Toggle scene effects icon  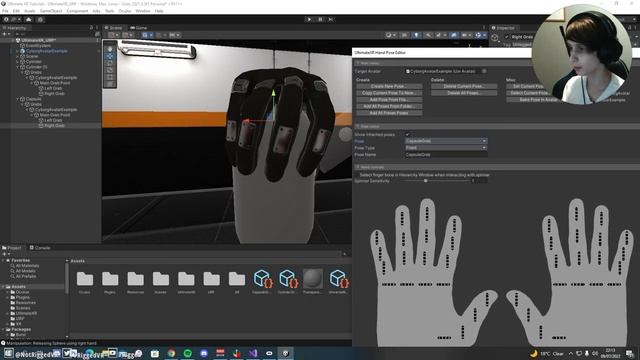pyautogui.click(x=440, y=35)
